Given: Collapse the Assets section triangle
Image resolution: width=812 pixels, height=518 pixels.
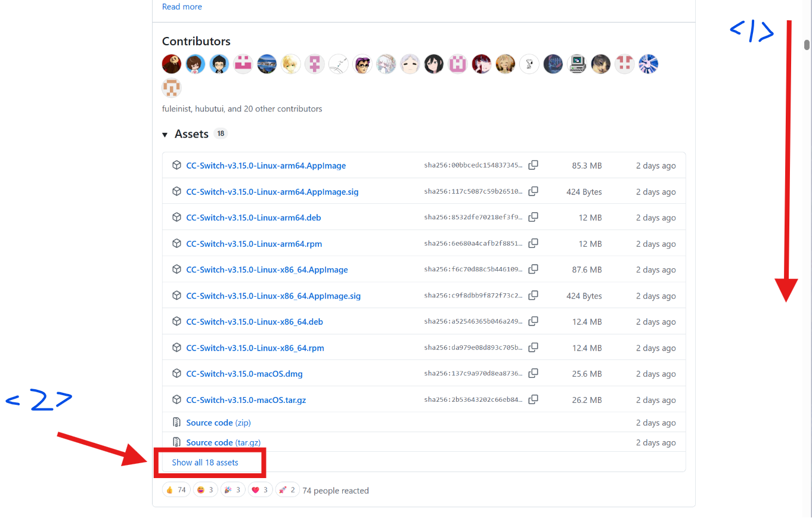Looking at the screenshot, I should coord(165,135).
